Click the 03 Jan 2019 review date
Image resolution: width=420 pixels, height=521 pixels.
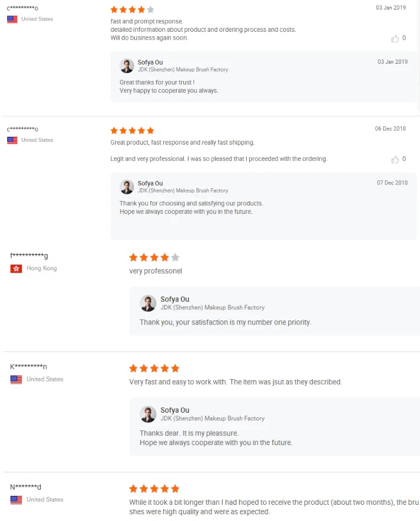tap(391, 8)
